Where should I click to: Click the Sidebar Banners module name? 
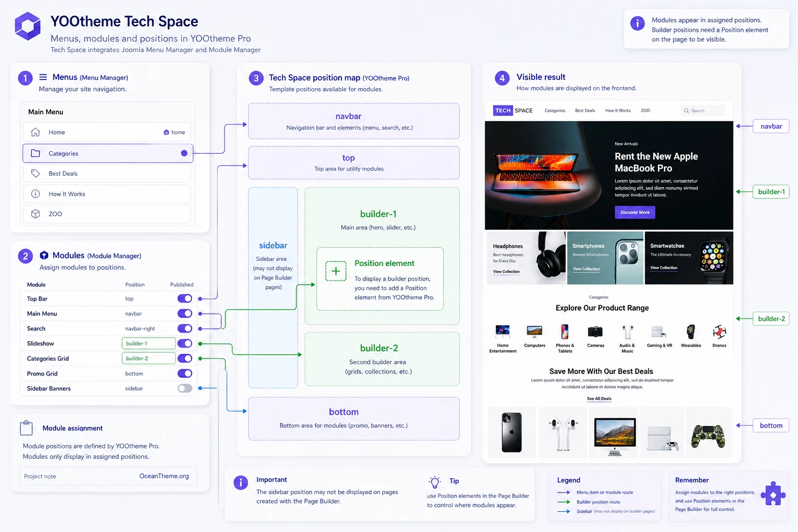[x=49, y=389]
